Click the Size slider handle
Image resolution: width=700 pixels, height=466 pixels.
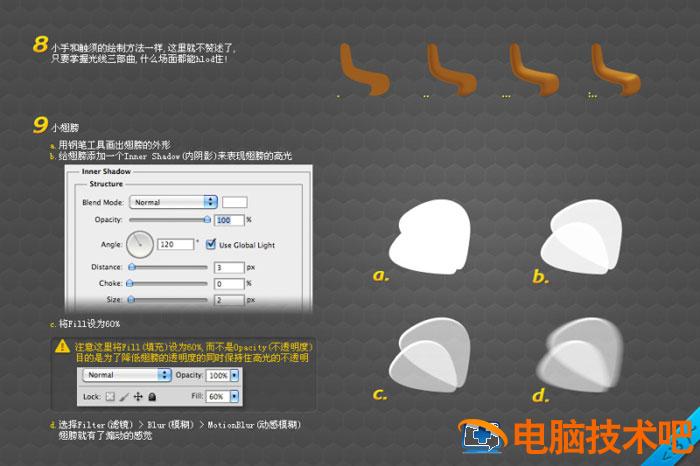(x=131, y=300)
